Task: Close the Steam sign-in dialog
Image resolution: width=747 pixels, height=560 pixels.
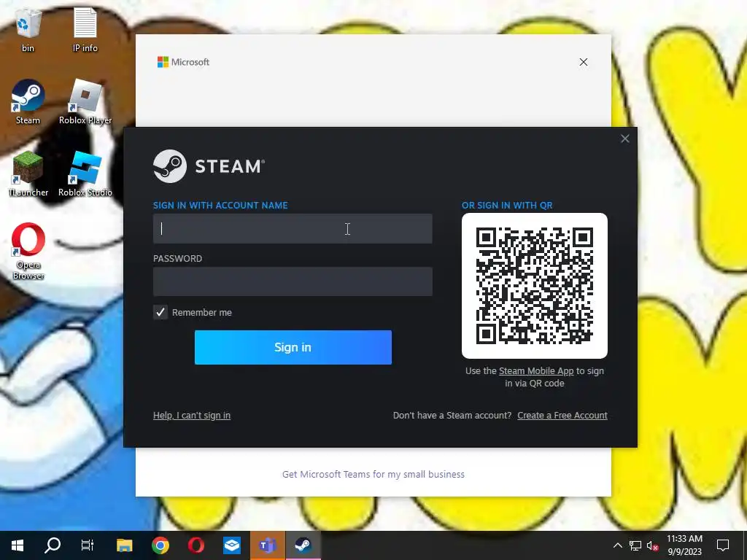Action: [x=625, y=139]
